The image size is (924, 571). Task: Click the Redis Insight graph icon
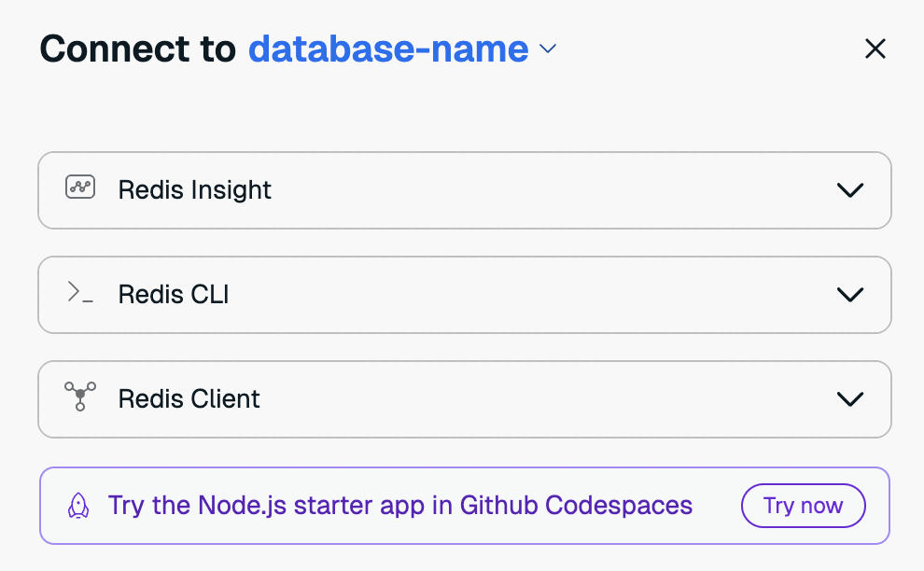point(80,188)
